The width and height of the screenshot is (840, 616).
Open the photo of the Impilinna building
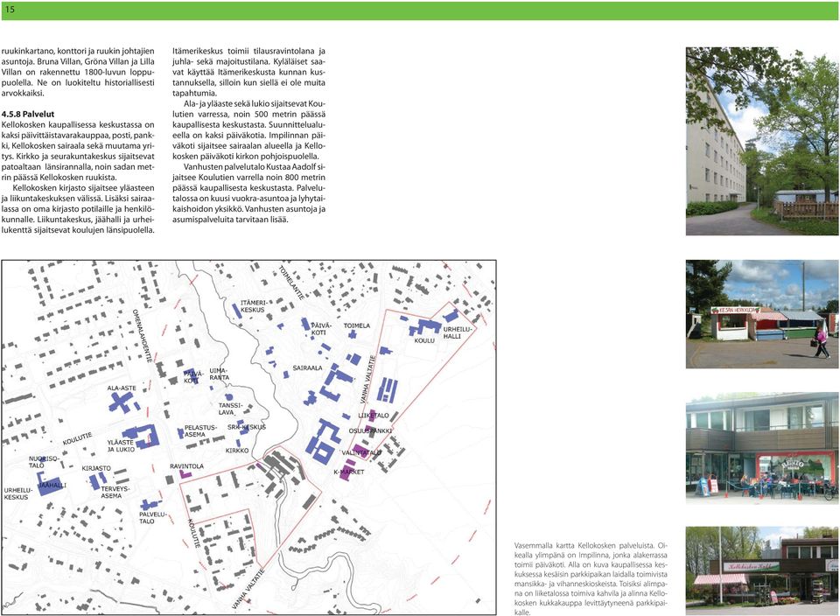[x=762, y=142]
